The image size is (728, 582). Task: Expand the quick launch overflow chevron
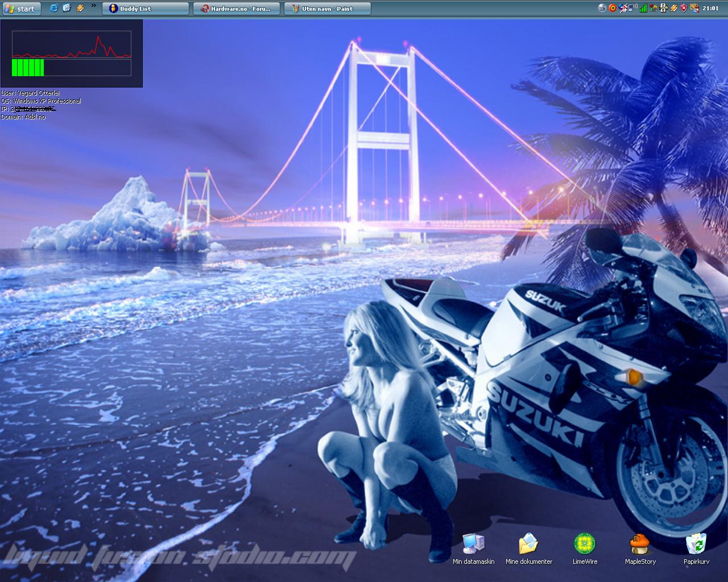pyautogui.click(x=94, y=6)
